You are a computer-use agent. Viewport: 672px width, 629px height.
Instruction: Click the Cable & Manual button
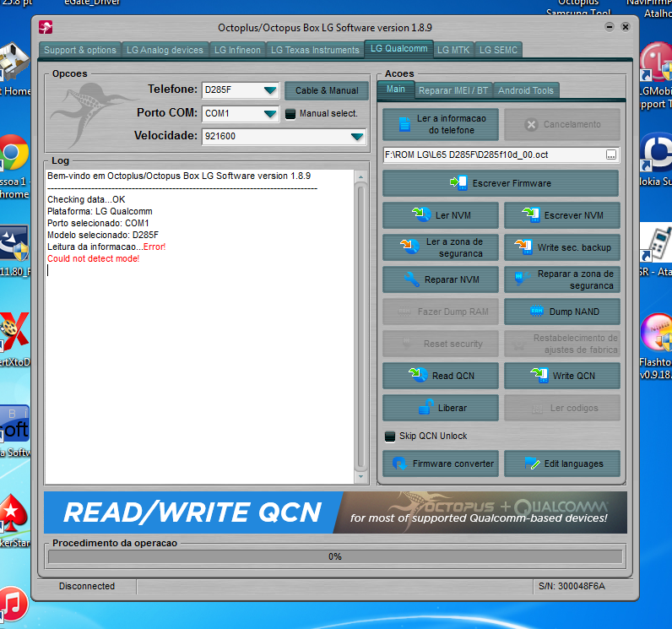[327, 90]
